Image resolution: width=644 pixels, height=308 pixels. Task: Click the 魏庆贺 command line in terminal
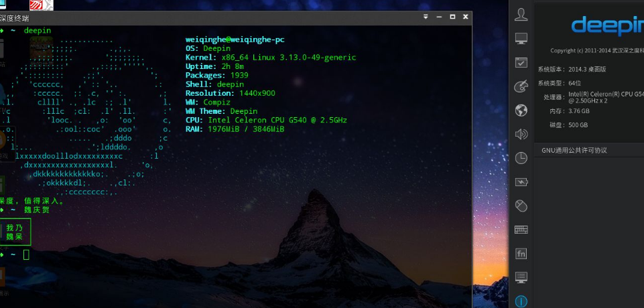36,210
